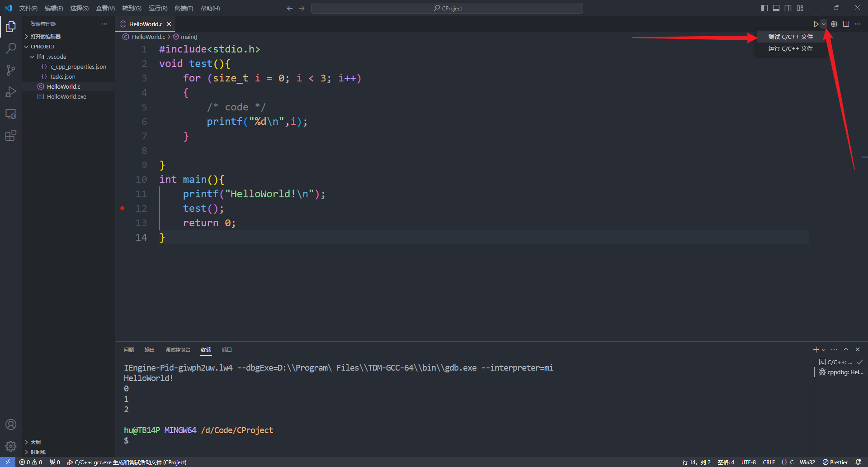Change encoding via UTF-8 status item

tap(749, 462)
